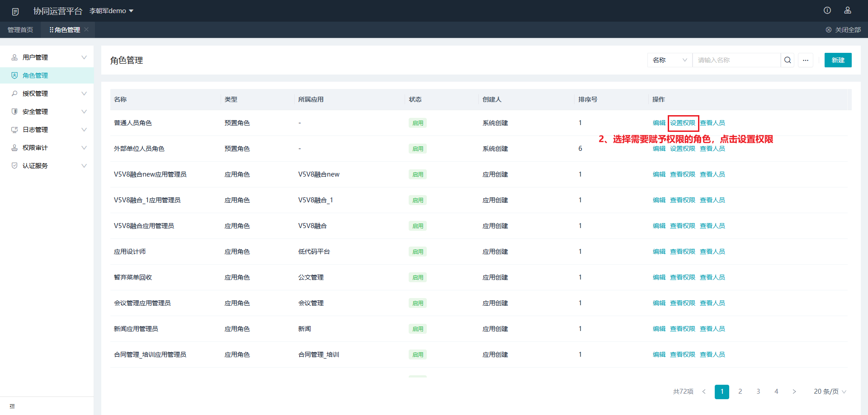Go to page 2 of the list
This screenshot has height=415, width=868.
[x=740, y=392]
